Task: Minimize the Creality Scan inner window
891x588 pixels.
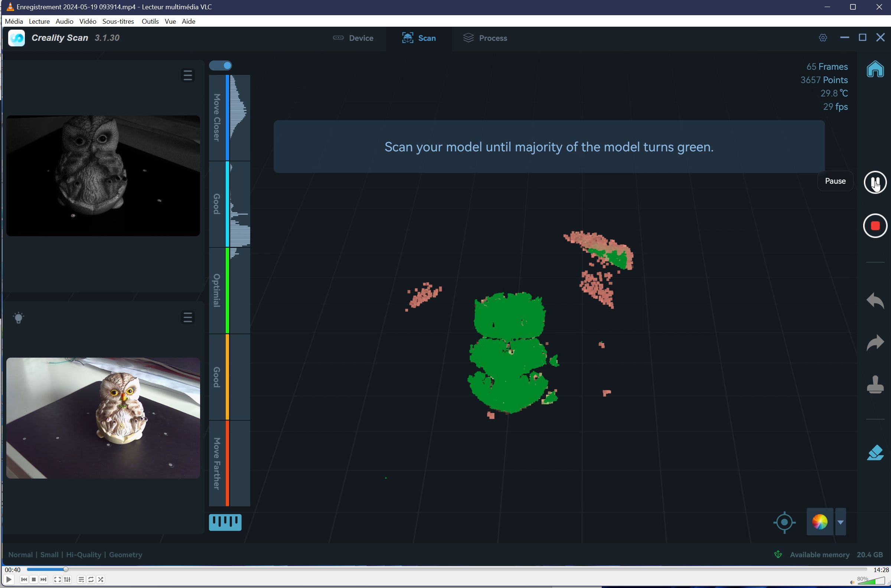Action: (x=844, y=37)
